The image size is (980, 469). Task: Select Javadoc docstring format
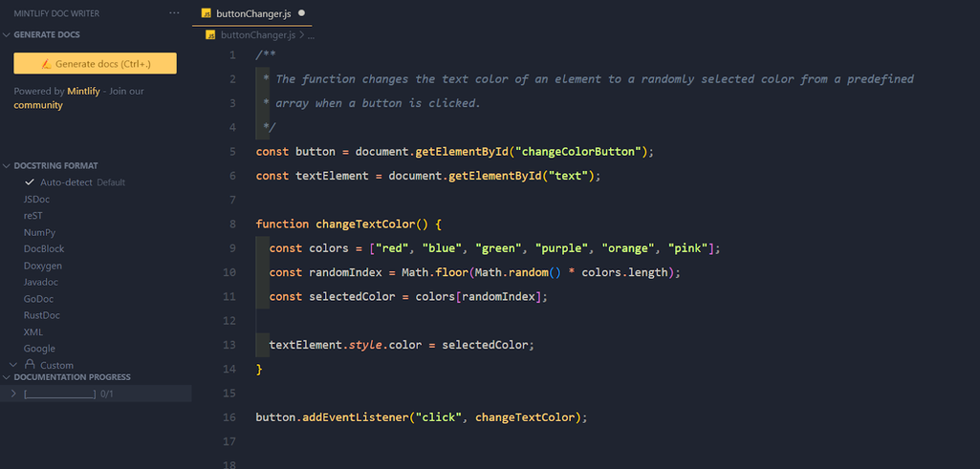click(x=40, y=283)
